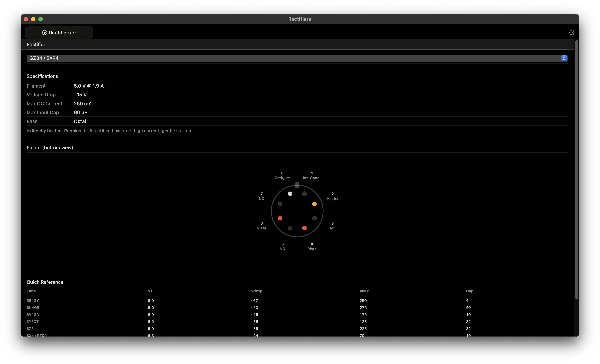The height and width of the screenshot is (364, 600).
Task: Close the Rectifiers window
Action: [26, 19]
